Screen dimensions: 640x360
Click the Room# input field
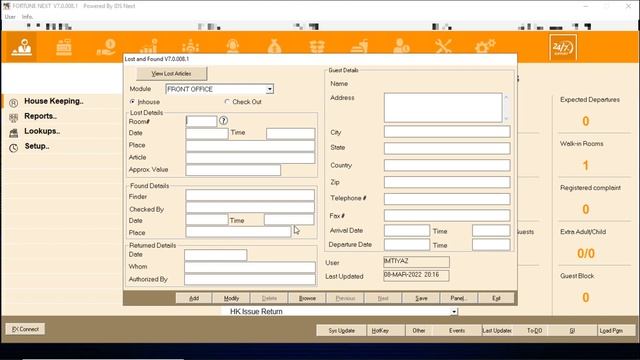click(201, 121)
